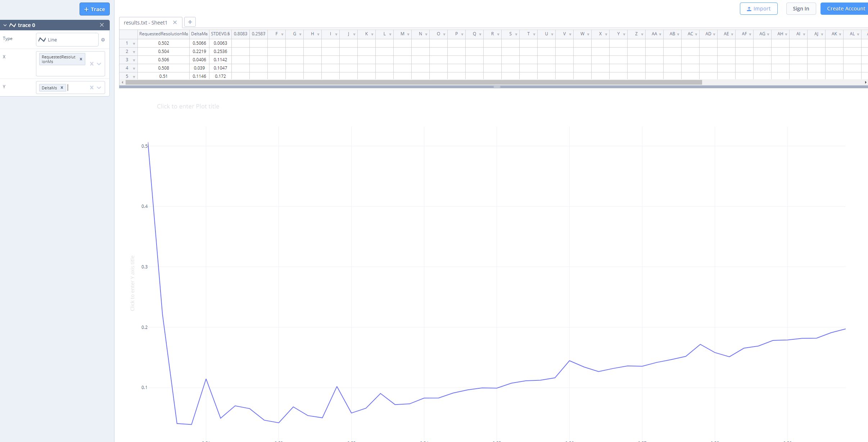This screenshot has width=868, height=442.
Task: Click the Import button
Action: pos(758,9)
